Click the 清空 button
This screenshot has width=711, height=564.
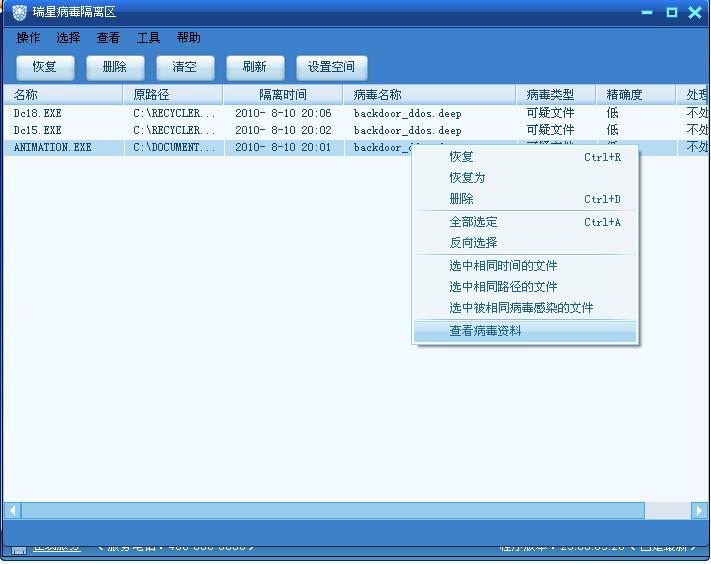(x=185, y=67)
